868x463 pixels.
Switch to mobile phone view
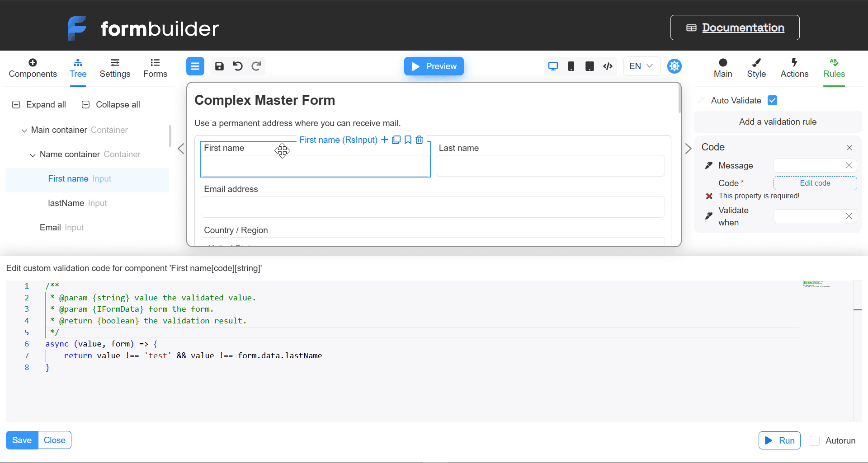571,66
